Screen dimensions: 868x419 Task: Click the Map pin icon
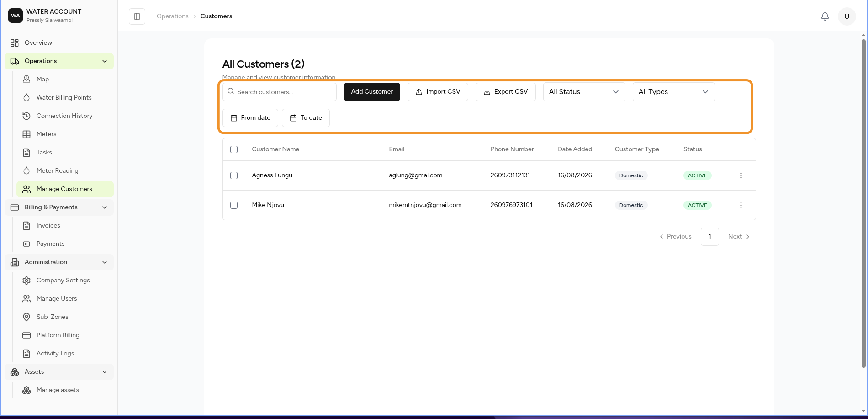click(x=26, y=79)
